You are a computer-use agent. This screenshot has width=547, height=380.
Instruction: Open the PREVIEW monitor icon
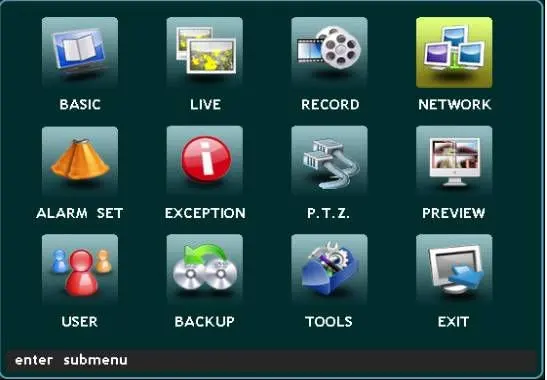tap(454, 161)
